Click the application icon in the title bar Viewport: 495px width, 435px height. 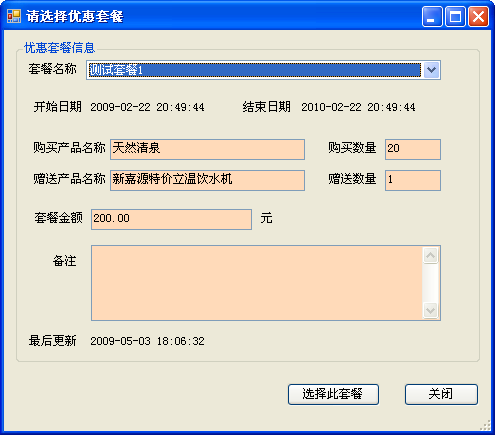tap(14, 16)
